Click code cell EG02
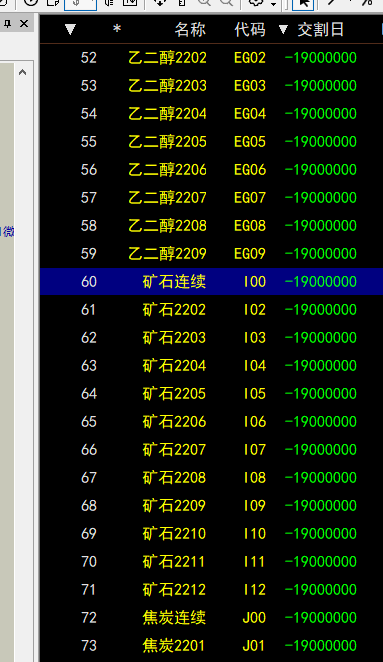 coord(250,57)
